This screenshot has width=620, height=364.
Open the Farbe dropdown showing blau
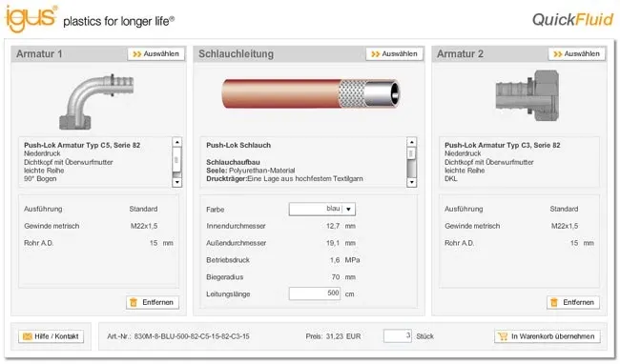tap(321, 209)
